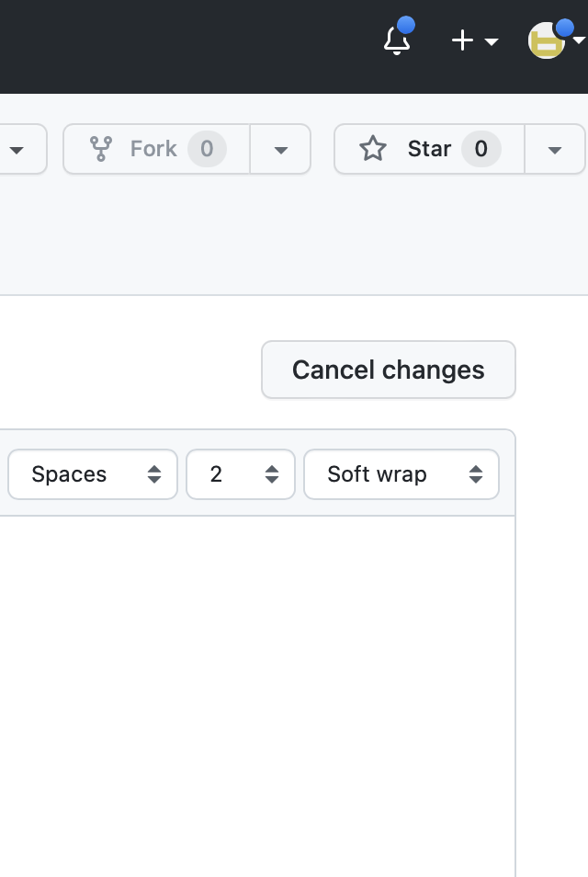588x877 pixels.
Task: Open the Fork options dropdown arrow
Action: 281,150
